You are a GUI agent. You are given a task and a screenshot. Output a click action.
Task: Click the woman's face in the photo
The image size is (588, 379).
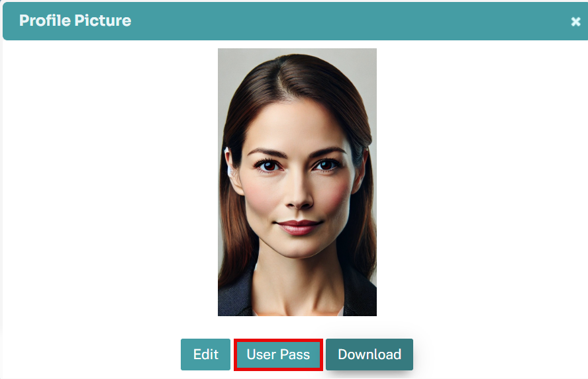tap(297, 180)
